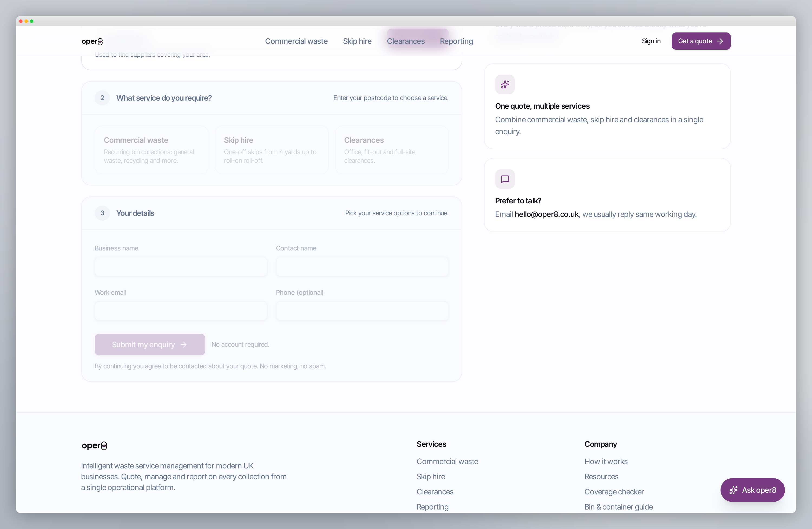Image resolution: width=812 pixels, height=529 pixels.
Task: Open Reporting in top navigation
Action: pyautogui.click(x=456, y=41)
